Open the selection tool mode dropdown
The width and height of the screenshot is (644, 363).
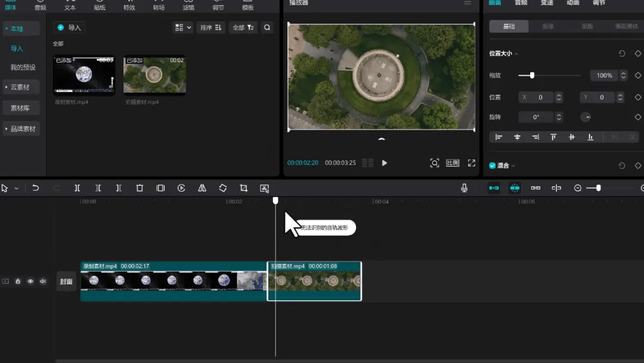point(17,188)
